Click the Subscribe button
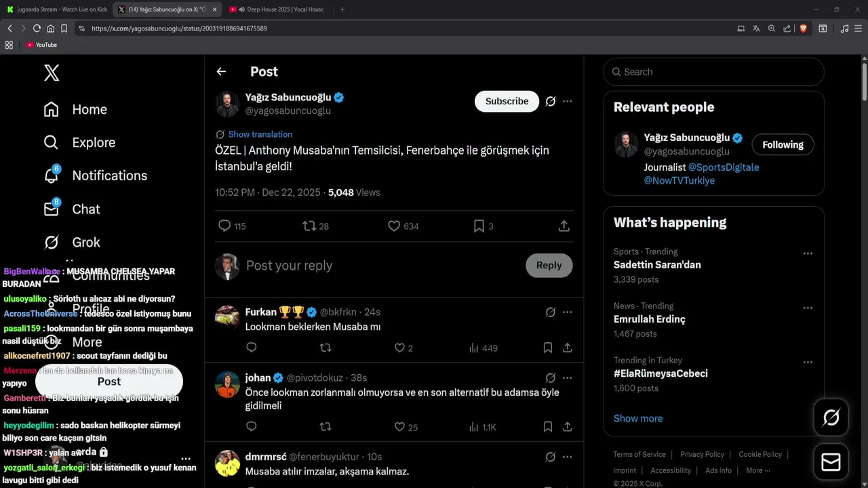The height and width of the screenshot is (488, 868). tap(507, 101)
